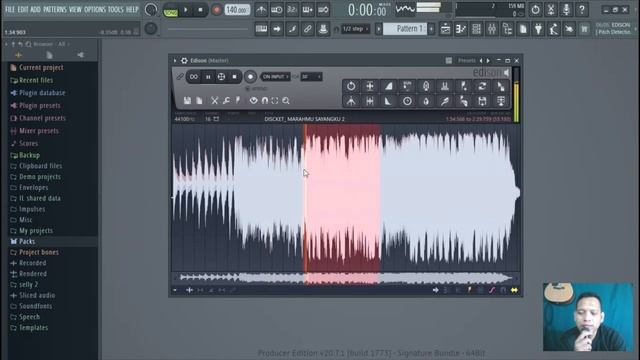Click the Edison magnifier zoom icon
640x360 pixels.
(x=286, y=100)
